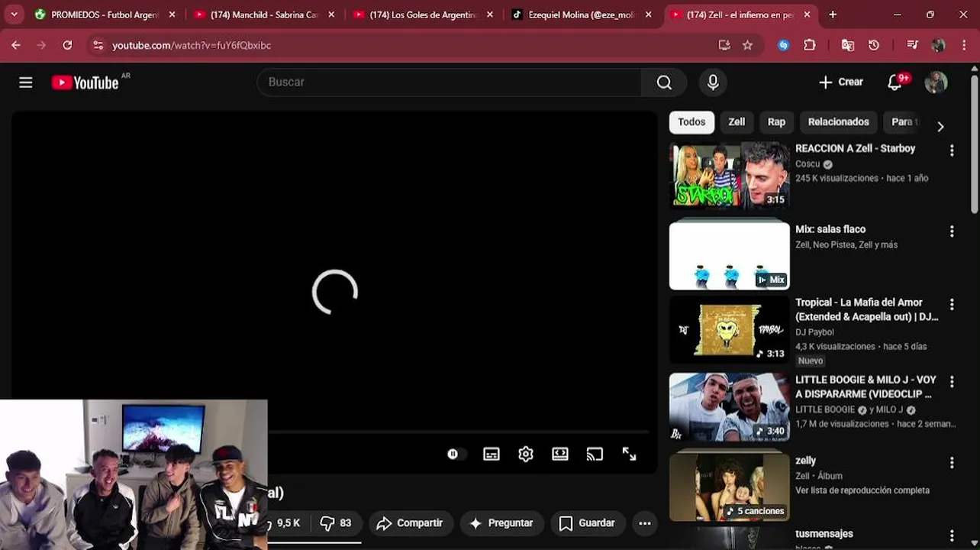The width and height of the screenshot is (980, 550).
Task: Open the Coscu channel link
Action: 808,164
